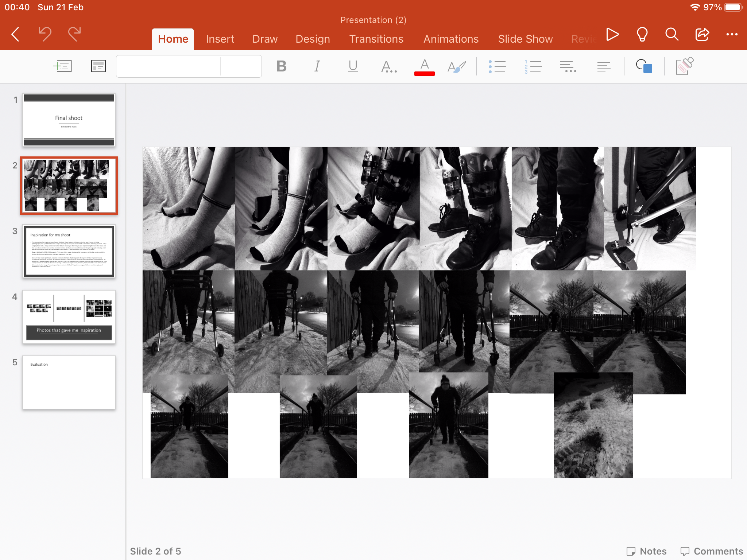Viewport: 747px width, 560px height.
Task: Switch to the Insert tab
Action: point(220,39)
